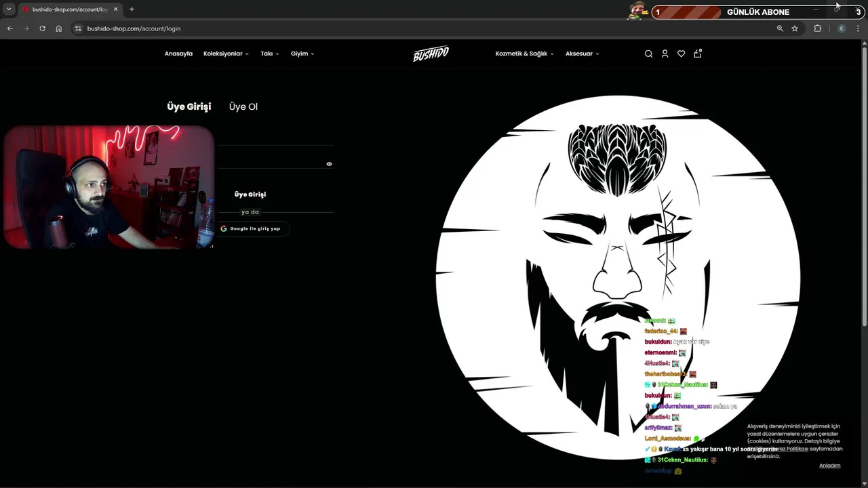The height and width of the screenshot is (488, 868).
Task: Click the GÜNLÜK ABONE progress bar
Action: [x=757, y=12]
